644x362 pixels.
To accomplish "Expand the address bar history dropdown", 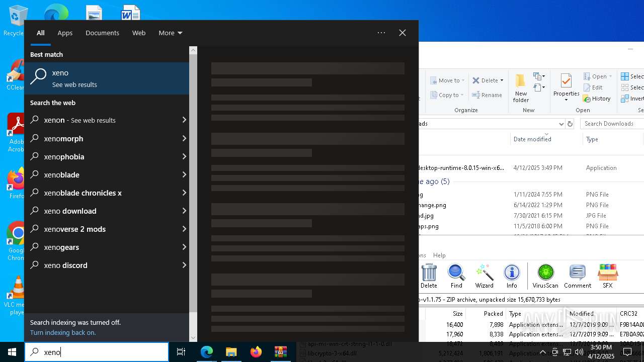I will click(x=561, y=124).
